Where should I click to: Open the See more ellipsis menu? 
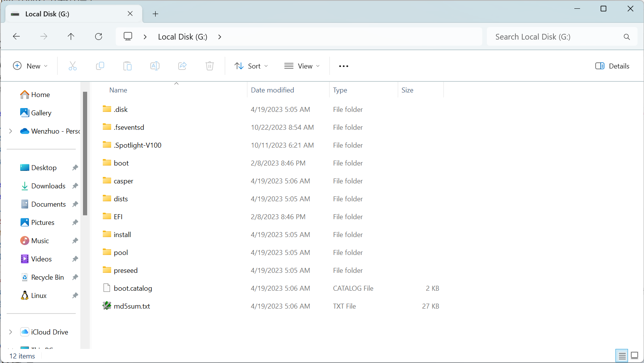pos(344,66)
